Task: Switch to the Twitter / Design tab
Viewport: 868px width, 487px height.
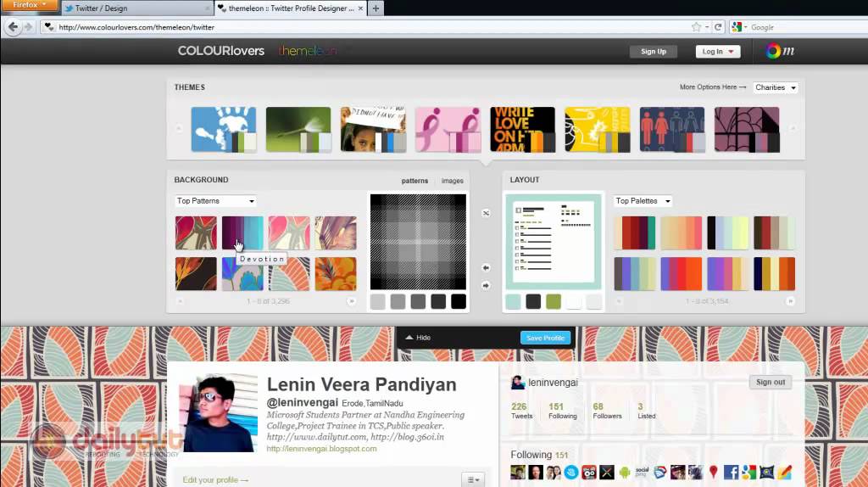Action: coord(136,8)
